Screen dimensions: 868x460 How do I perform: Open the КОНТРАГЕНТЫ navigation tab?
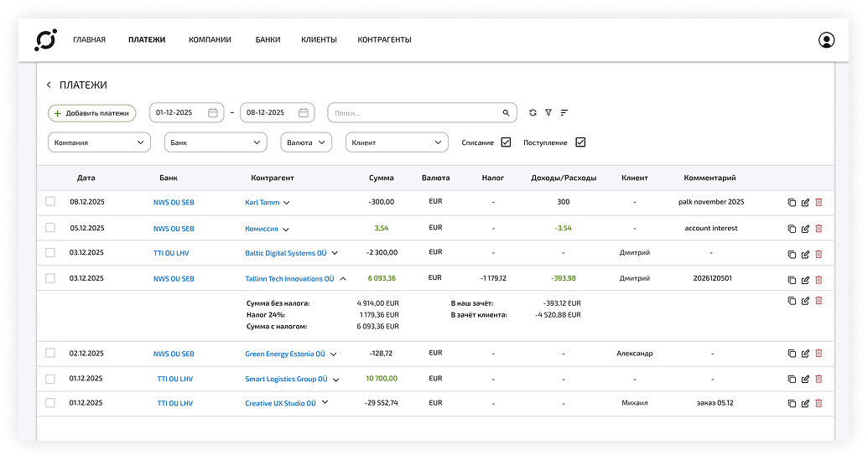[384, 40]
